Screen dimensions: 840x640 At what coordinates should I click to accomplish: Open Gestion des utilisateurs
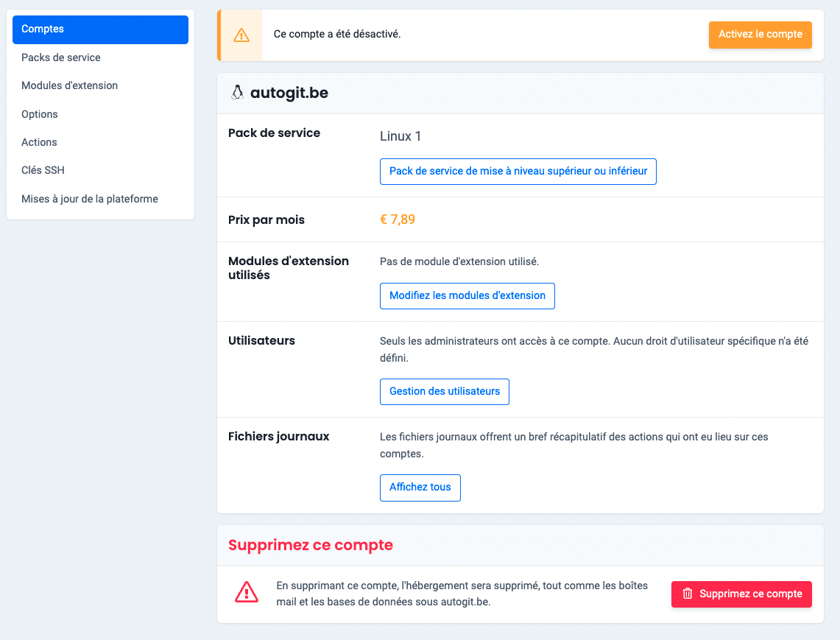444,392
